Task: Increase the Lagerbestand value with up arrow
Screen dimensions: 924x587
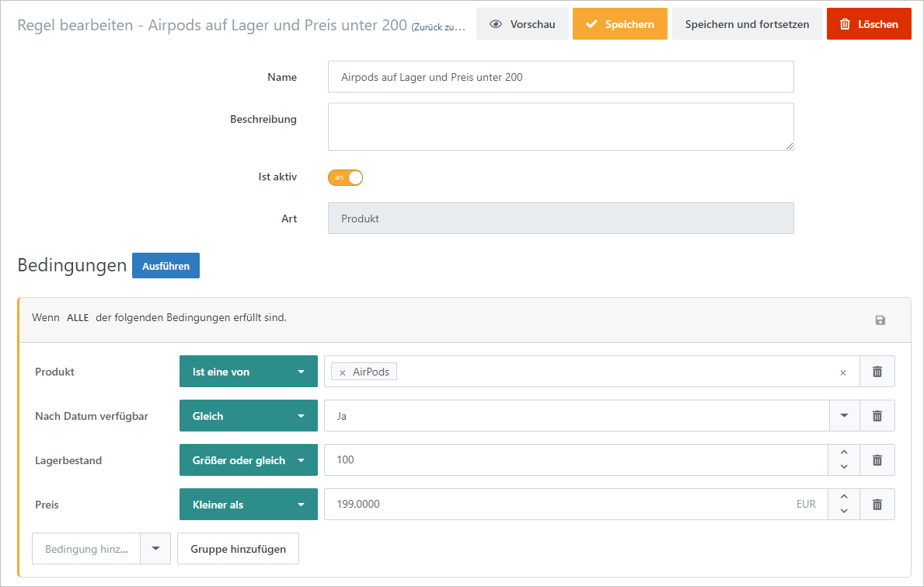Action: click(843, 453)
